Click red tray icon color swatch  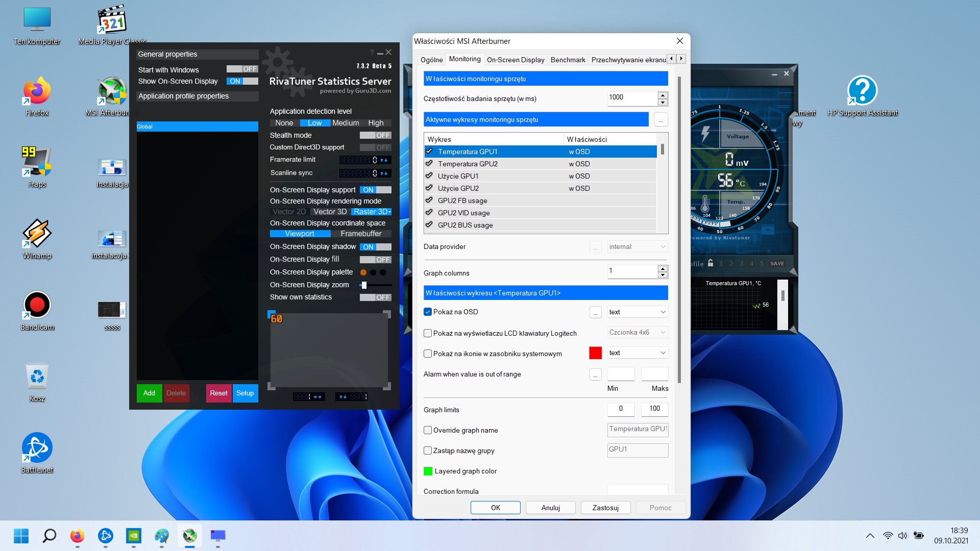pos(595,353)
